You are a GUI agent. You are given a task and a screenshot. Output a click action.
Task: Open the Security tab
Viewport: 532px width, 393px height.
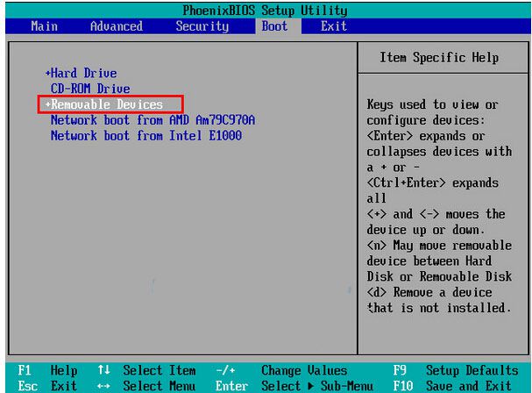[x=202, y=26]
